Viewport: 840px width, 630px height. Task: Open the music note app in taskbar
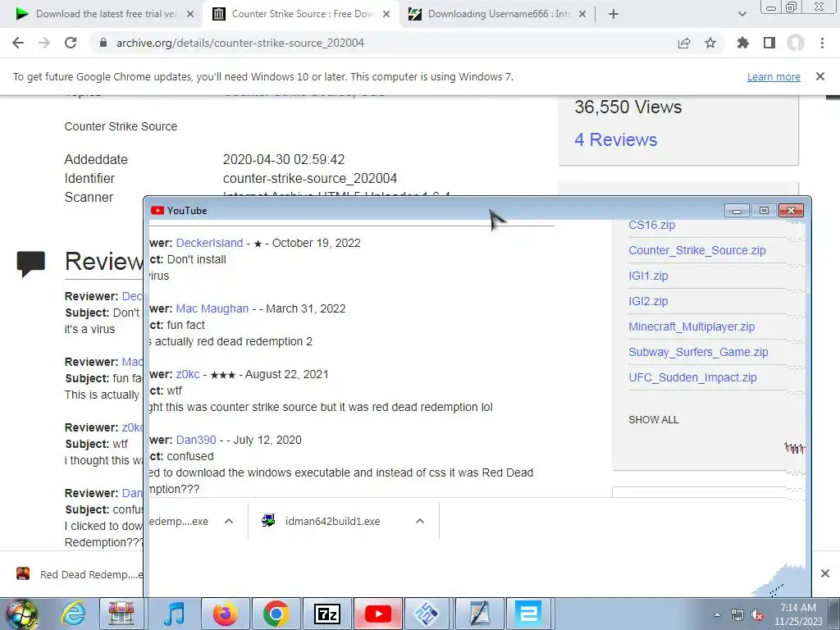point(174,614)
